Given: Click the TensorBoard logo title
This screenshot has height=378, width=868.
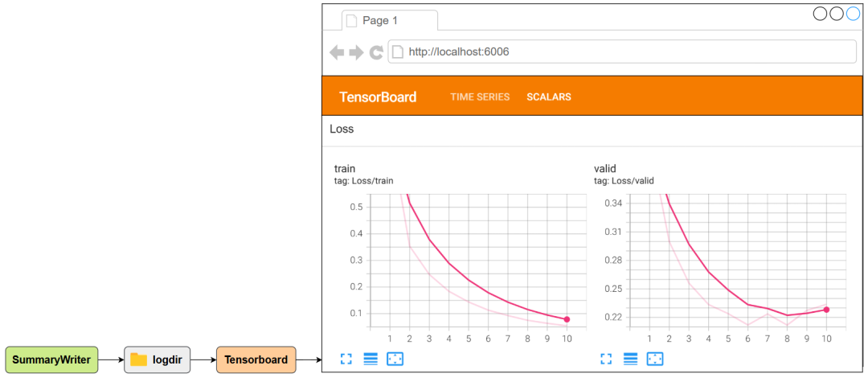Looking at the screenshot, I should 378,97.
